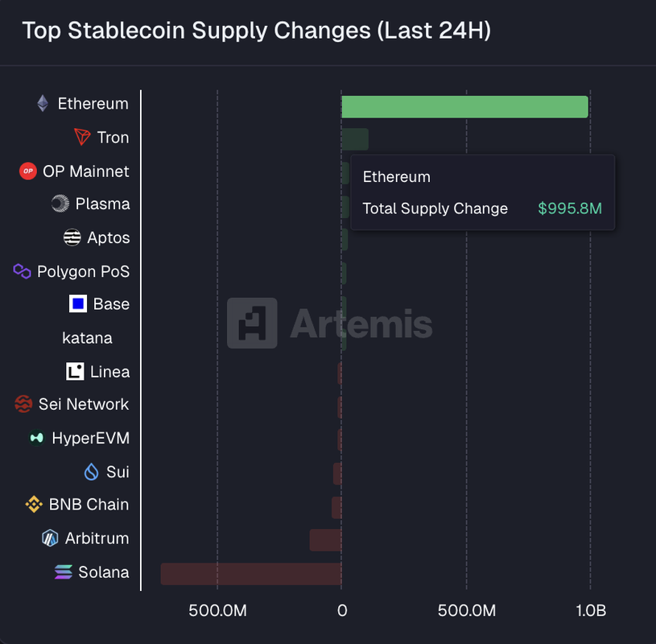Click the purple Polygon PoS icon
656x644 pixels.
pos(23,271)
